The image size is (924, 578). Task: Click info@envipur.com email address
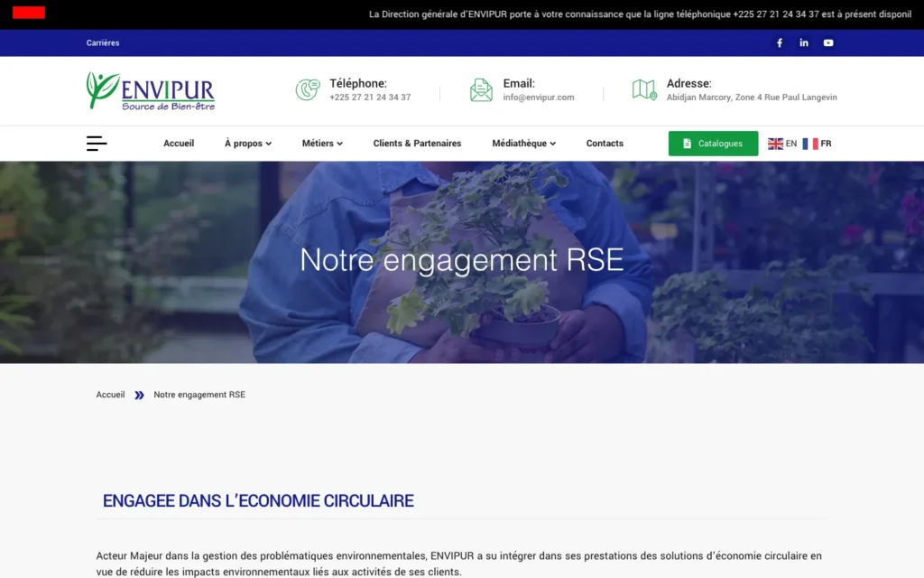539,98
